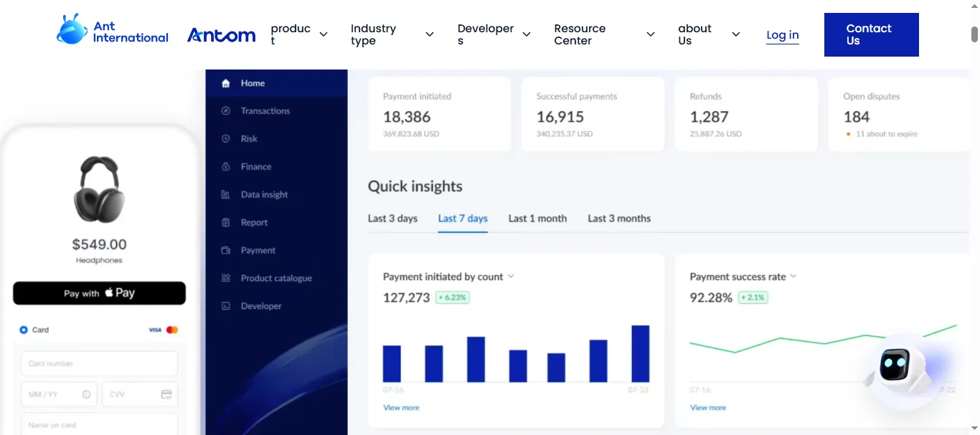Click the Name on card input field

pos(99,424)
